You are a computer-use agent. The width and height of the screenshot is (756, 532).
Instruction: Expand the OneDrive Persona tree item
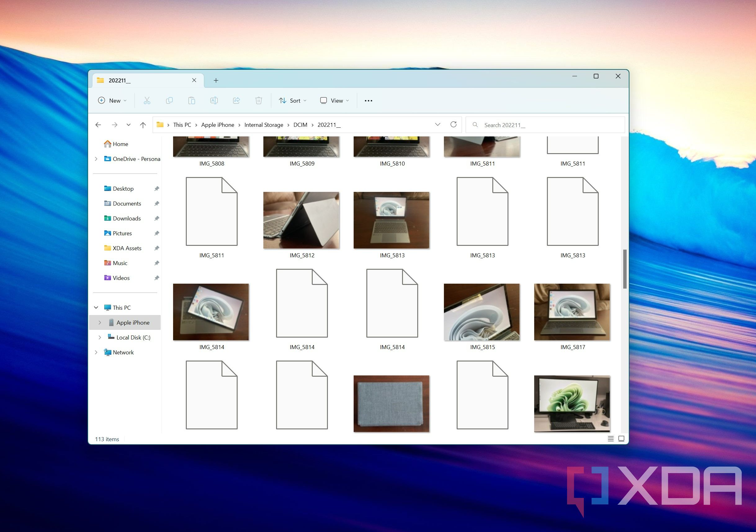(96, 159)
